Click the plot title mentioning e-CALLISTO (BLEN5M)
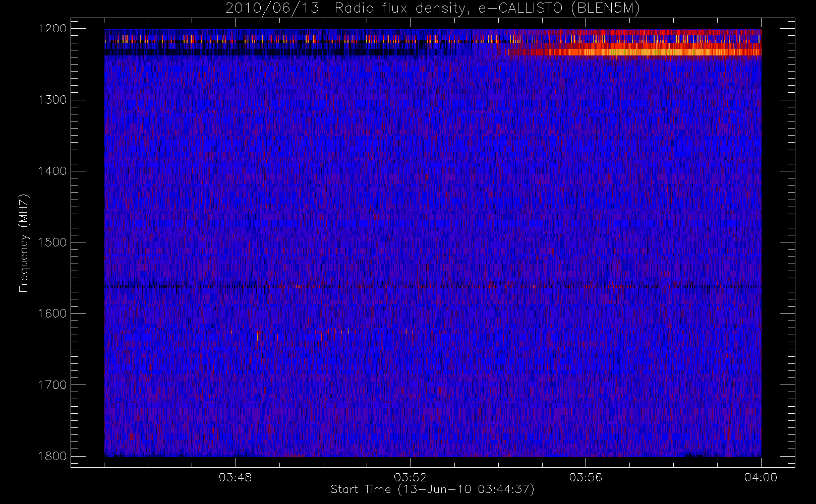Viewport: 816px width, 504px height. [x=433, y=9]
